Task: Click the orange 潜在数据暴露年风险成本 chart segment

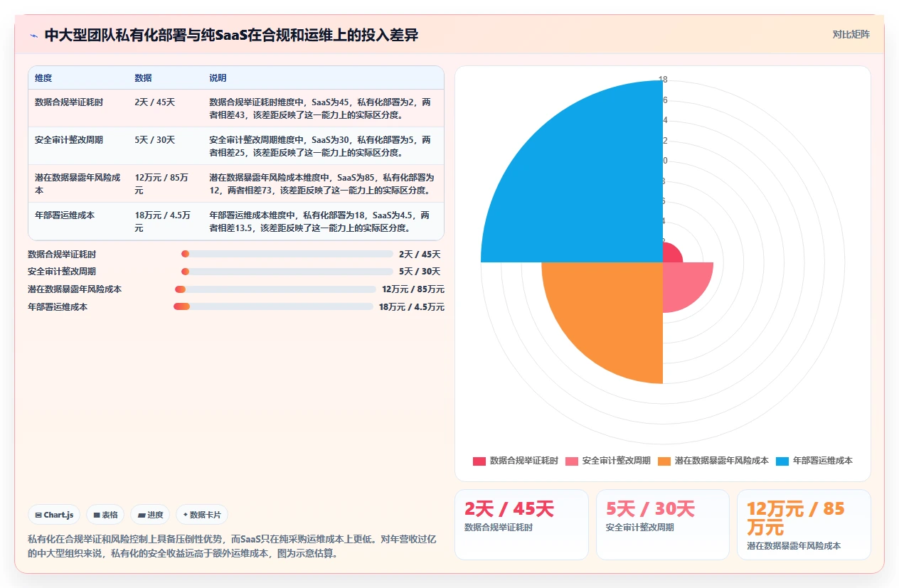Action: point(612,313)
